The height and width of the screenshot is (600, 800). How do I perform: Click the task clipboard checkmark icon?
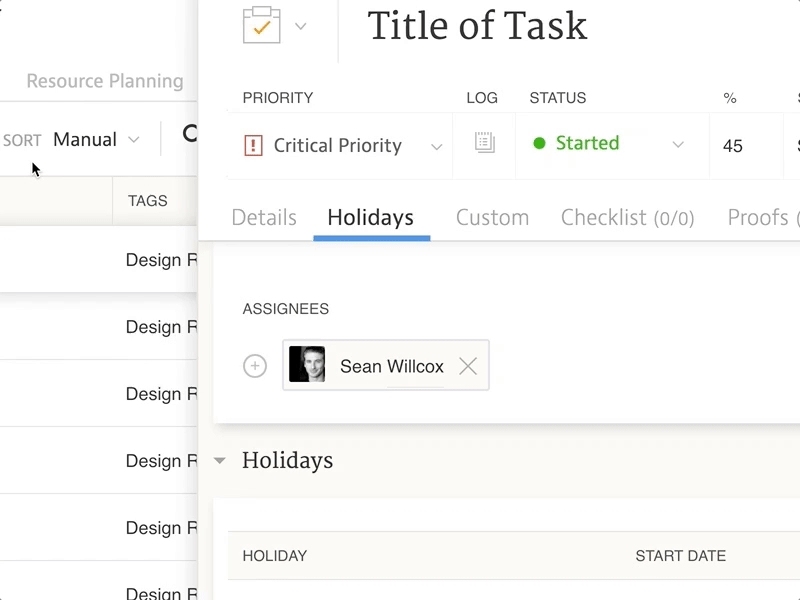[x=262, y=26]
